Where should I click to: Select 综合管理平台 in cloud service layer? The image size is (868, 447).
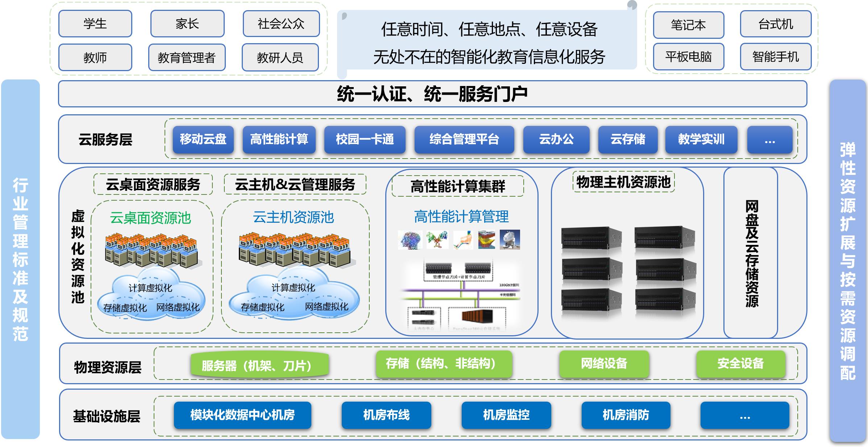click(x=464, y=139)
